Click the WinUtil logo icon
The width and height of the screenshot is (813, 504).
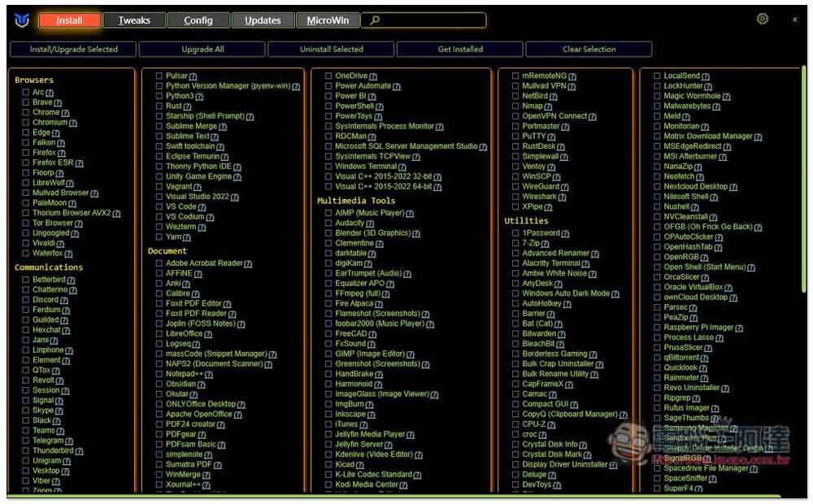(22, 20)
